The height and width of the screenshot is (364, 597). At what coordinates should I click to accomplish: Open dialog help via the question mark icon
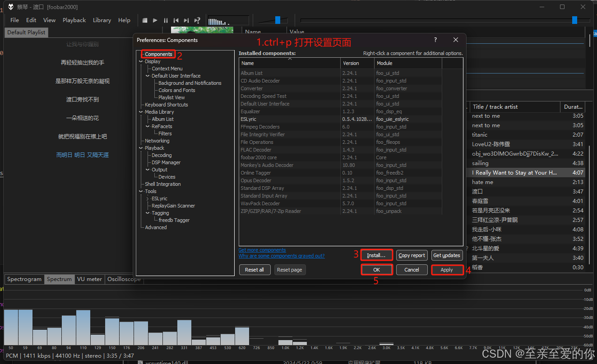coord(435,40)
